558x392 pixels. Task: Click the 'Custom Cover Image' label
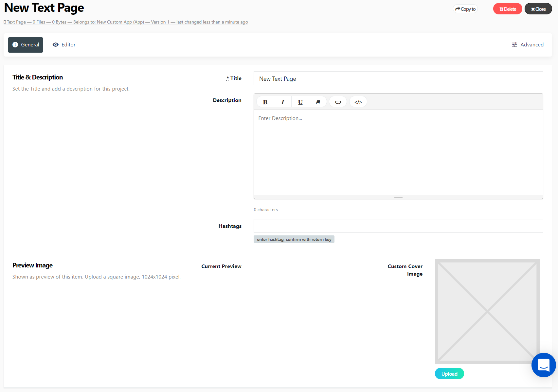[x=405, y=270]
